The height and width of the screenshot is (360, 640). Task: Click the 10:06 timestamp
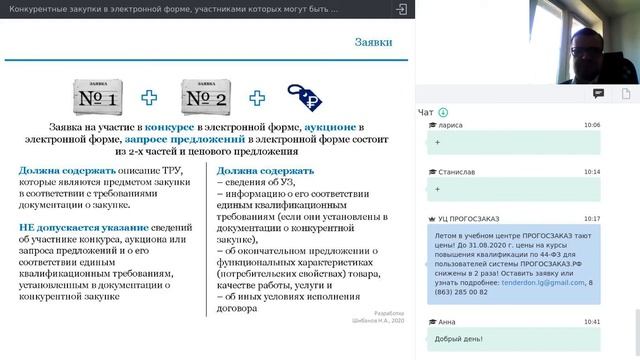click(592, 125)
